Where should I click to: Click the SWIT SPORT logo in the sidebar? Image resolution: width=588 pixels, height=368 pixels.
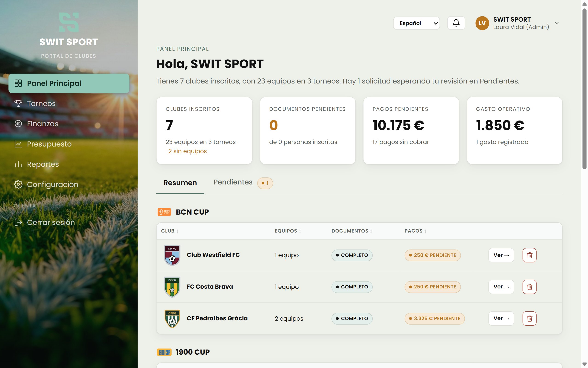(69, 22)
